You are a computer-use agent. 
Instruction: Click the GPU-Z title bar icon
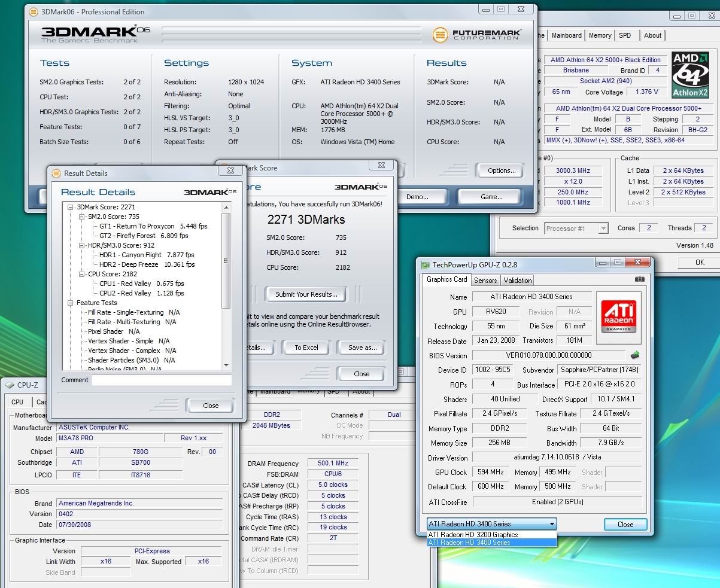[425, 264]
